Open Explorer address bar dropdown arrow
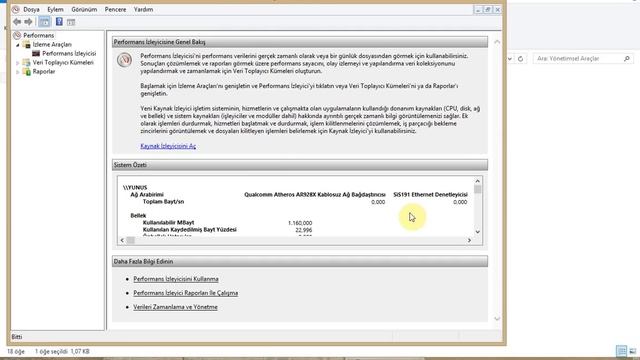Screen dimensions: 640x360 pos(510,59)
